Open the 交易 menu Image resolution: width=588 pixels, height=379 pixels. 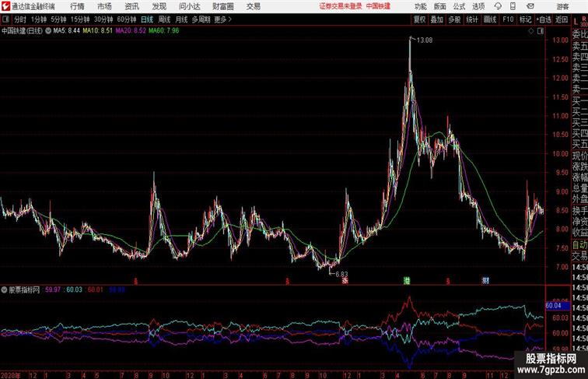point(253,6)
